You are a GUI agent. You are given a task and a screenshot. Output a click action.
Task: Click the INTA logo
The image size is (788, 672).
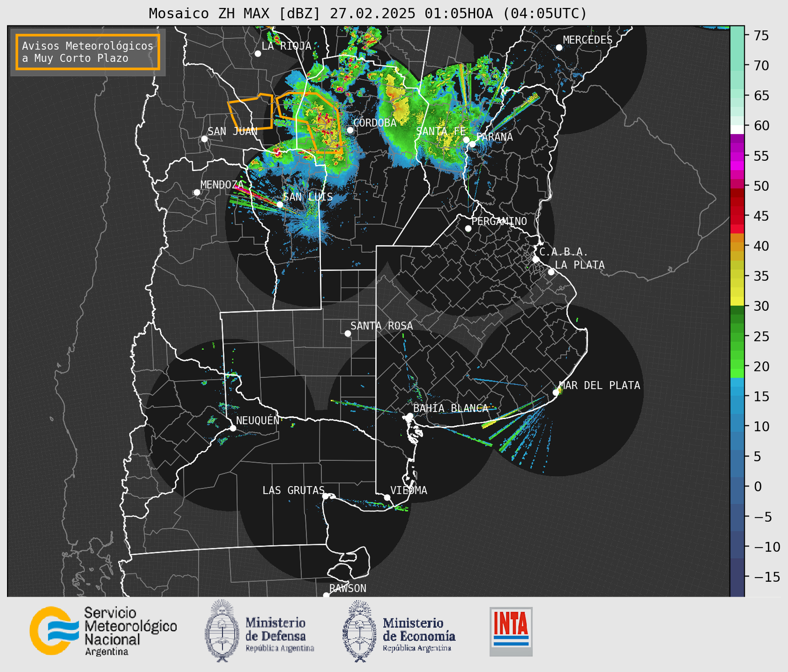(511, 631)
